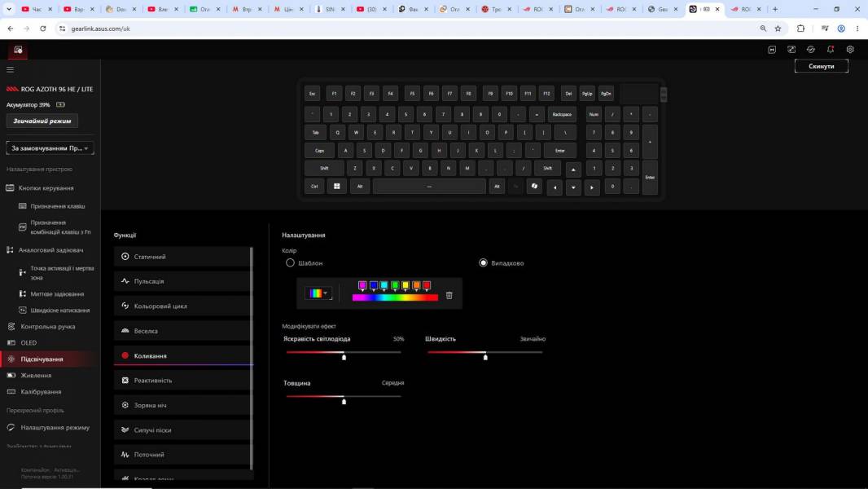Screen dimensions: 868x489
Task: Click the Gear Link home logo icon
Action: point(18,50)
